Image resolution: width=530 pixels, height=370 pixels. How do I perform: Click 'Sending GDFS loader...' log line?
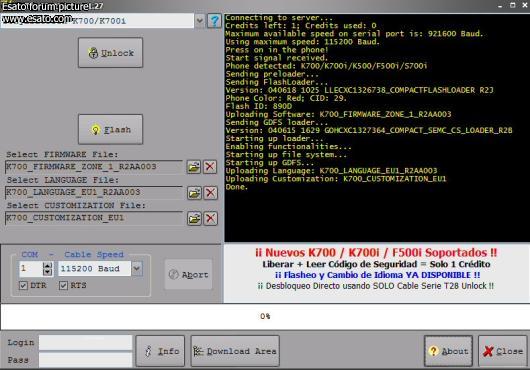pos(277,122)
